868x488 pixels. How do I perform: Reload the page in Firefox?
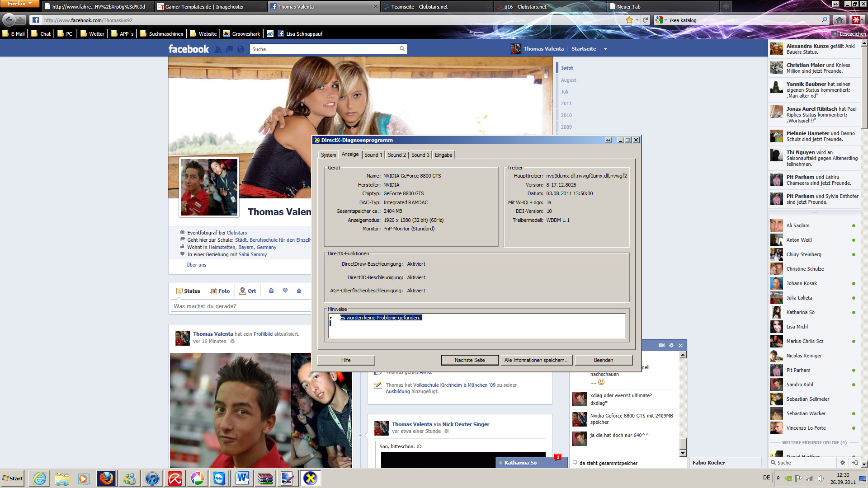point(646,20)
